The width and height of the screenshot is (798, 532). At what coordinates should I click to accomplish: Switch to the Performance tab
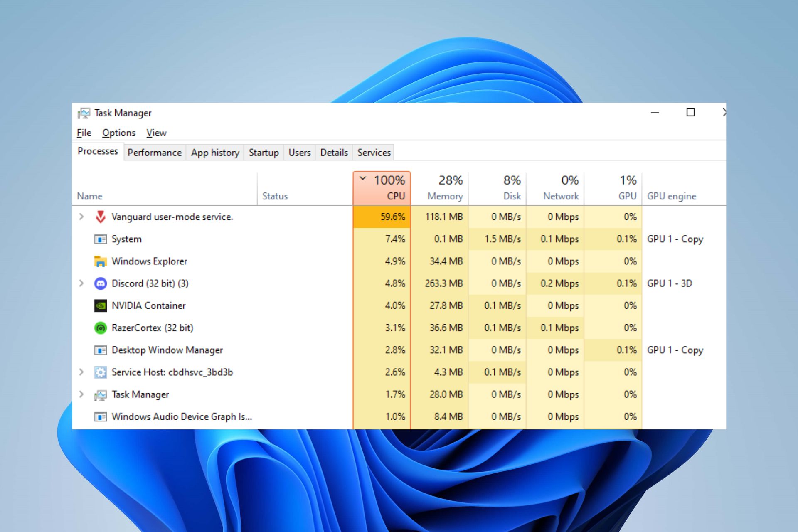coord(153,153)
